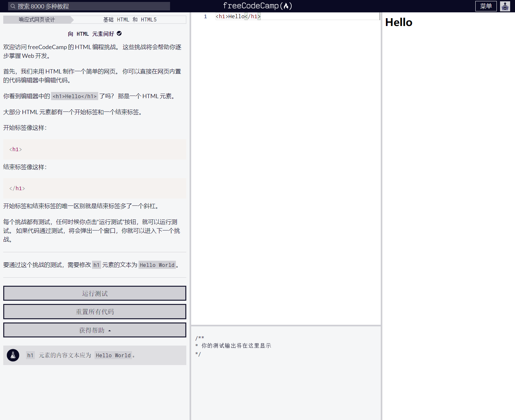This screenshot has height=420, width=515.
Task: Click the inline <h1>Hello</h1> code snippet
Action: pos(74,96)
